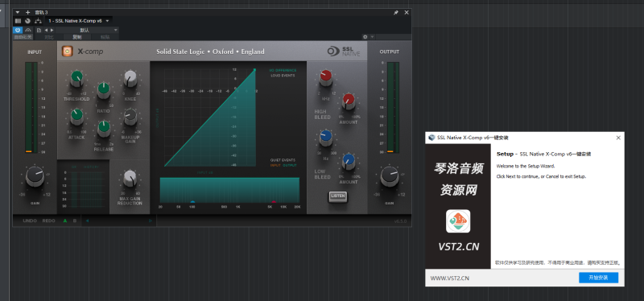Click the LOW BLEED Hz blue knob
Screen dimensions: 644x301
[x=325, y=138]
